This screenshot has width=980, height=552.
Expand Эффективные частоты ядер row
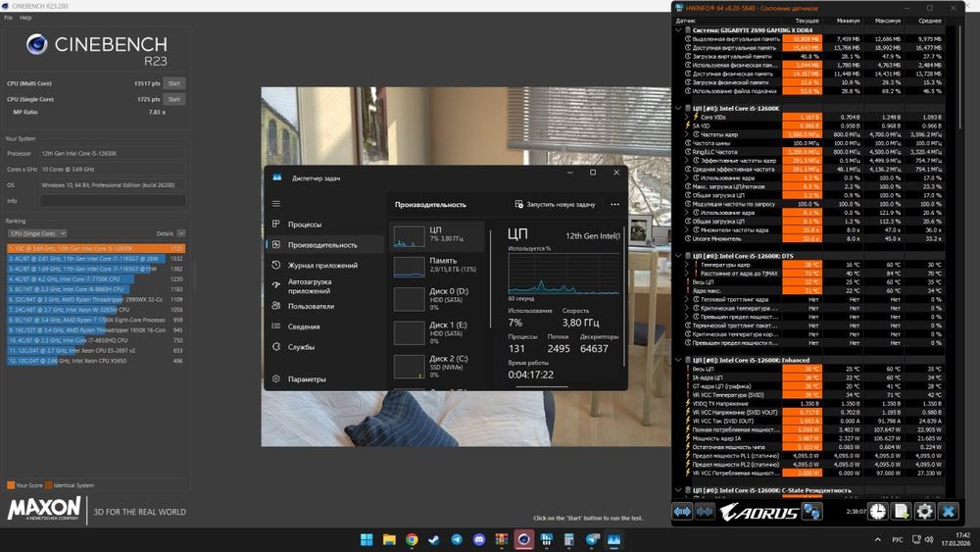click(x=686, y=161)
